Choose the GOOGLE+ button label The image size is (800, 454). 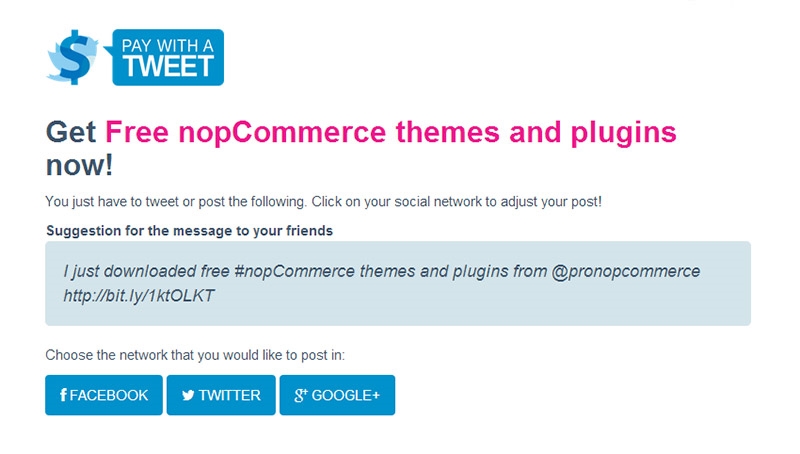345,395
